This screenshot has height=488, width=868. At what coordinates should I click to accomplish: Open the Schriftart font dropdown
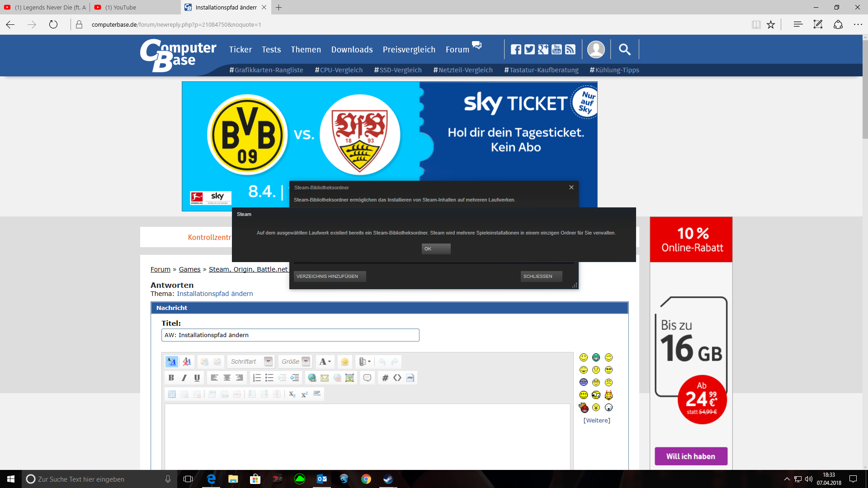(x=268, y=361)
